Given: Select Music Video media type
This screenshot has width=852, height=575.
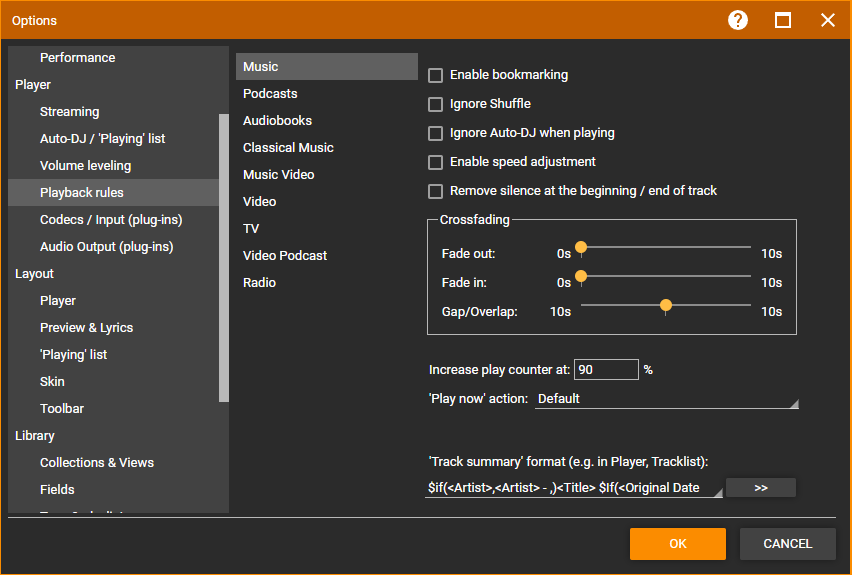Looking at the screenshot, I should click(x=327, y=174).
